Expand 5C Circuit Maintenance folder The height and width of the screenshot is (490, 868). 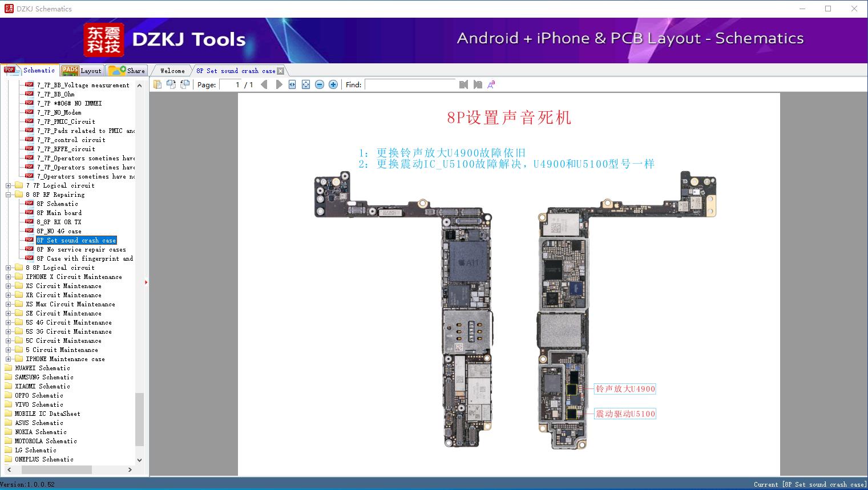tap(8, 341)
